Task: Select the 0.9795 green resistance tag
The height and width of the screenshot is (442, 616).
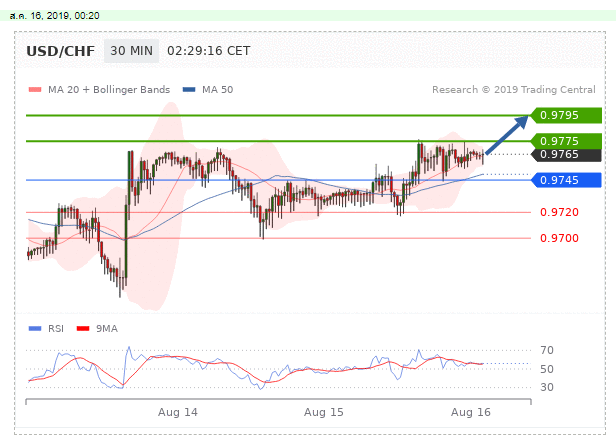Action: click(x=566, y=115)
